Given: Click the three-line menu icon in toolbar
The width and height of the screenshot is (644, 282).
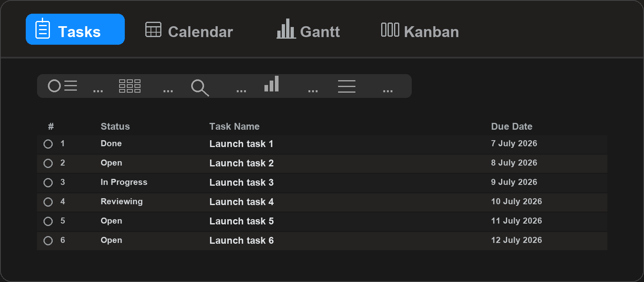Looking at the screenshot, I should 347,86.
